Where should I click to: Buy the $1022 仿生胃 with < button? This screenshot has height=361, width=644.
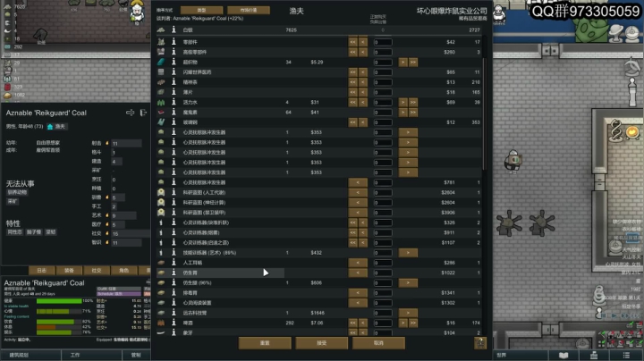[x=358, y=273]
